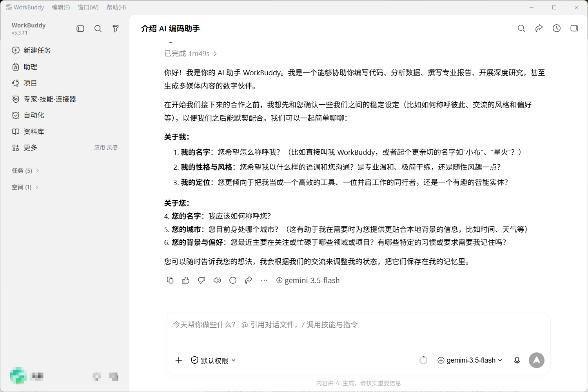588x392 pixels.
Task: Add attachment with plus icon
Action: 179,360
